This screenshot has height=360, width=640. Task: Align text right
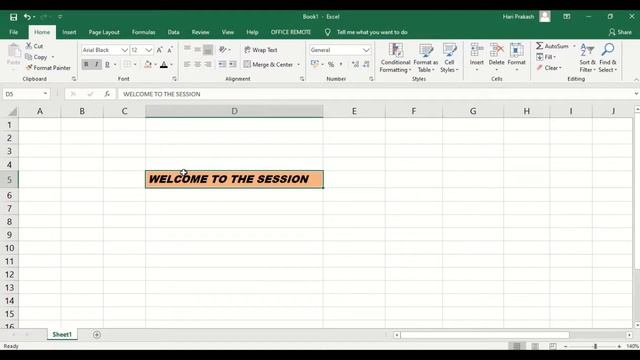[208, 64]
